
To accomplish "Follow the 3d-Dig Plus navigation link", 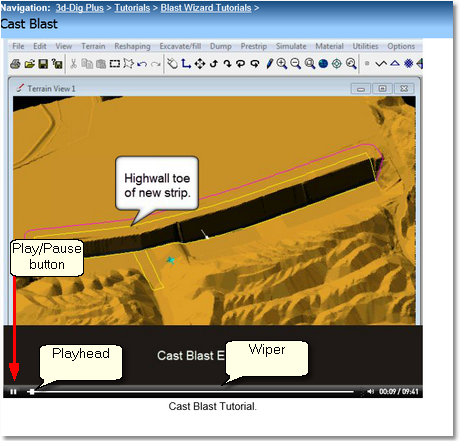I will click(80, 8).
